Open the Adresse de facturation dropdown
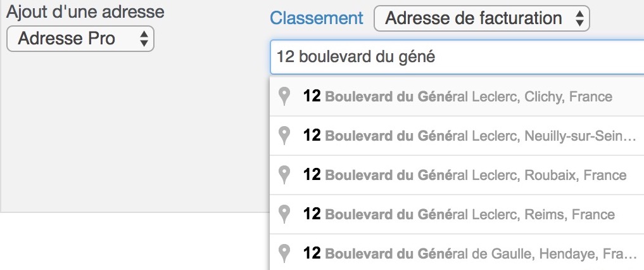The image size is (644, 270). (x=482, y=18)
